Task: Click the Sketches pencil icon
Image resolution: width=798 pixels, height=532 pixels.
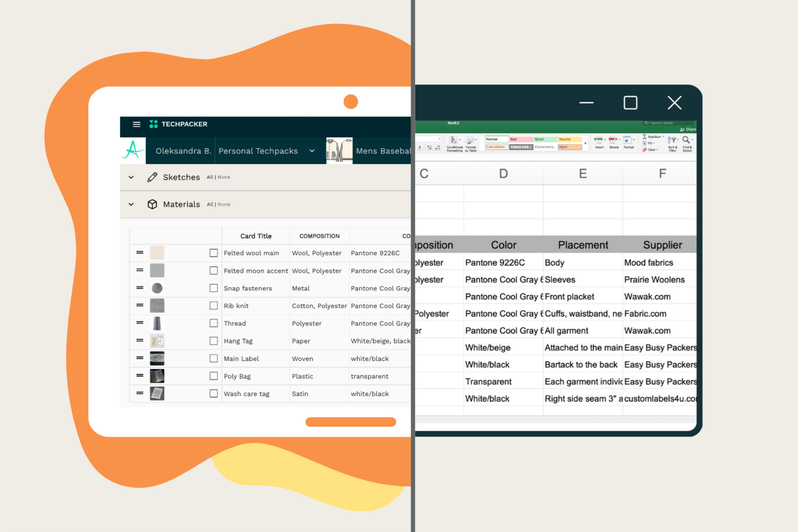Action: click(152, 177)
